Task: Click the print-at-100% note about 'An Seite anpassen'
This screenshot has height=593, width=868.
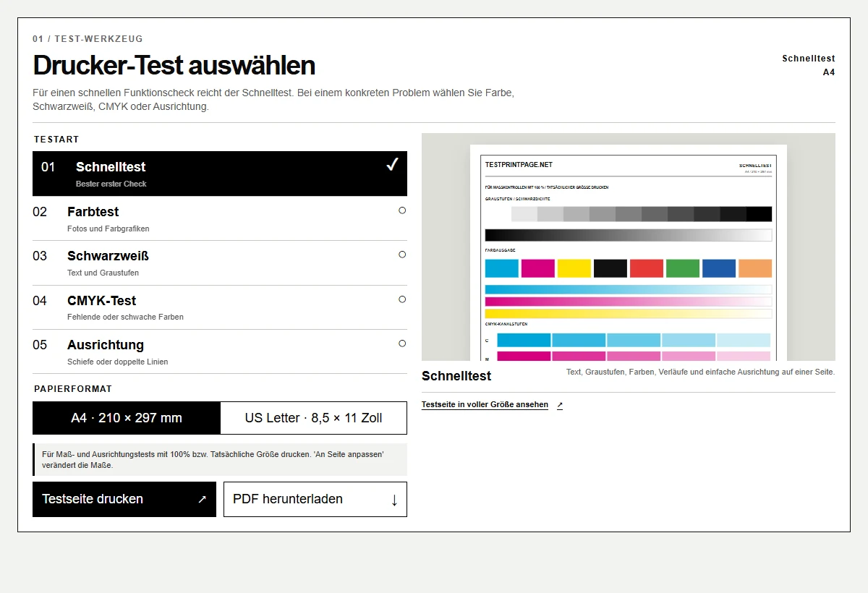Action: [220, 460]
